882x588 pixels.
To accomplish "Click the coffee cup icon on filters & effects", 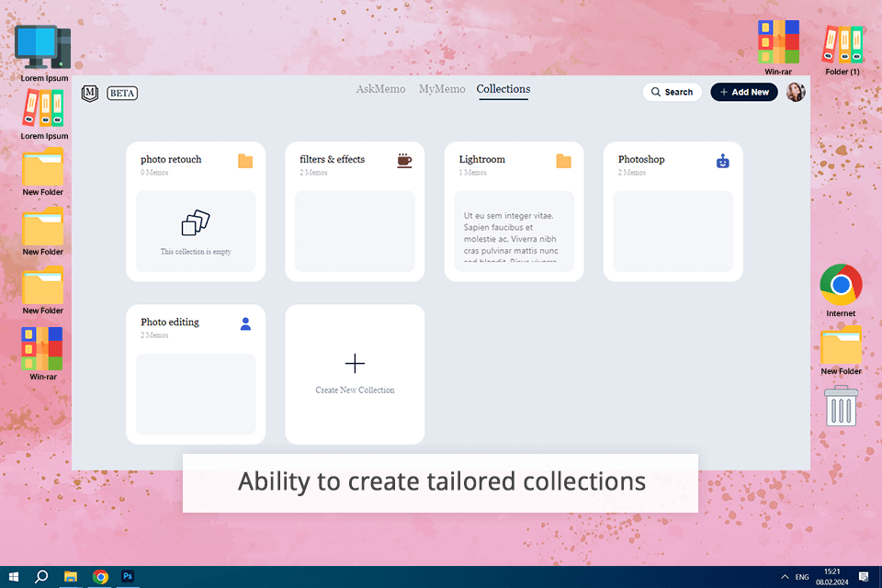I will coord(404,161).
